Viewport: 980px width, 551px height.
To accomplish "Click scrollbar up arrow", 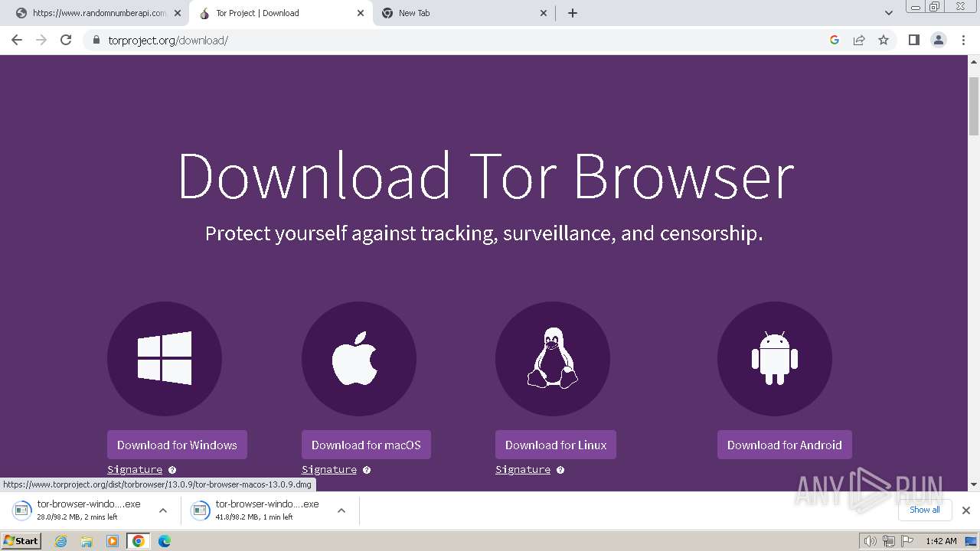I will pos(974,61).
